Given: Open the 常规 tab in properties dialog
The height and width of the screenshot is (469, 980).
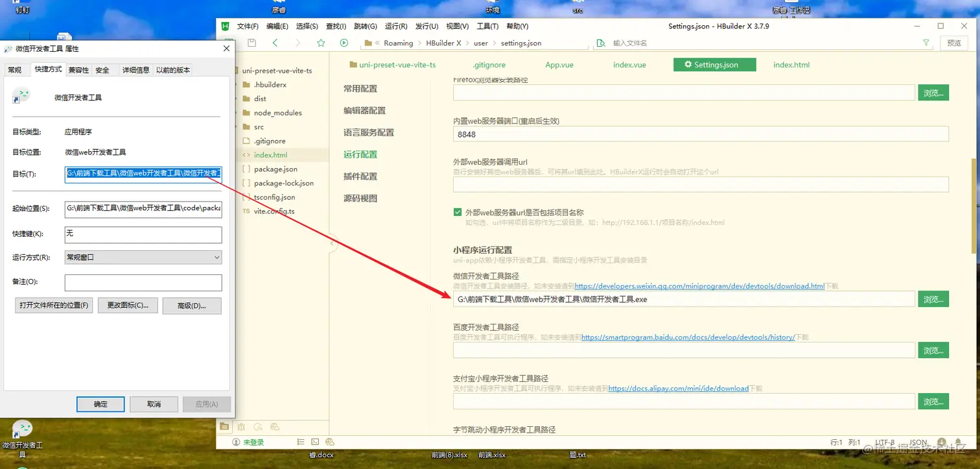Looking at the screenshot, I should 14,70.
